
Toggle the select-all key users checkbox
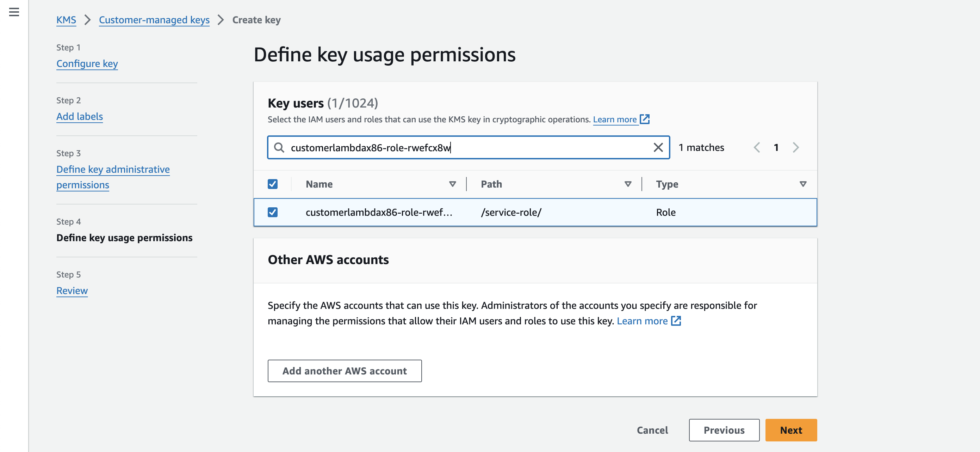(x=272, y=184)
